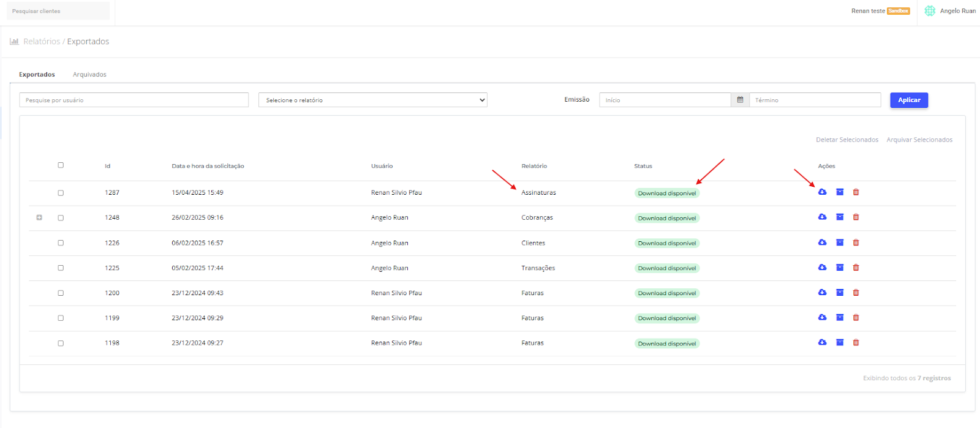Download the Assinaturas report 1287
980x428 pixels.
(x=822, y=192)
